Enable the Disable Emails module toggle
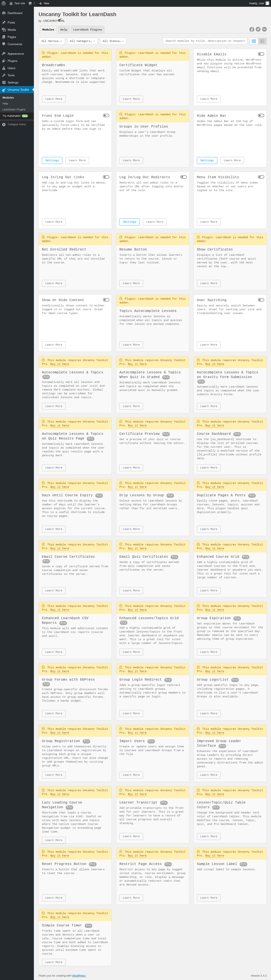 [x=261, y=54]
